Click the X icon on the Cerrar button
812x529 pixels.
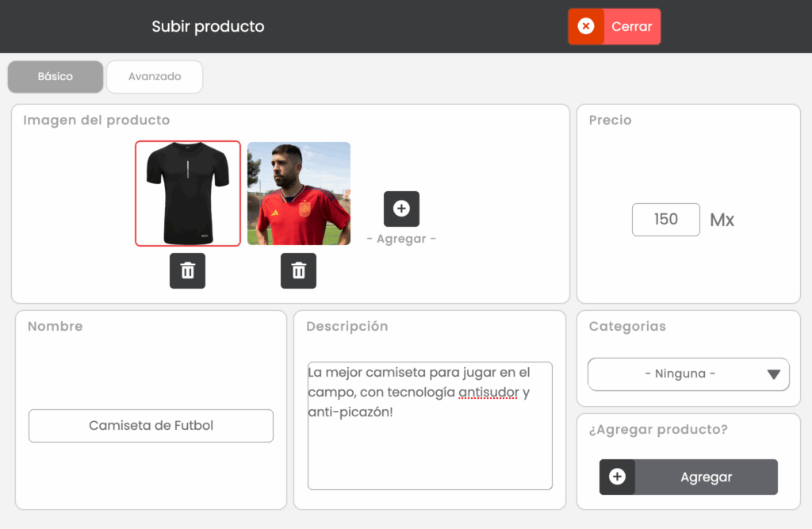(586, 26)
